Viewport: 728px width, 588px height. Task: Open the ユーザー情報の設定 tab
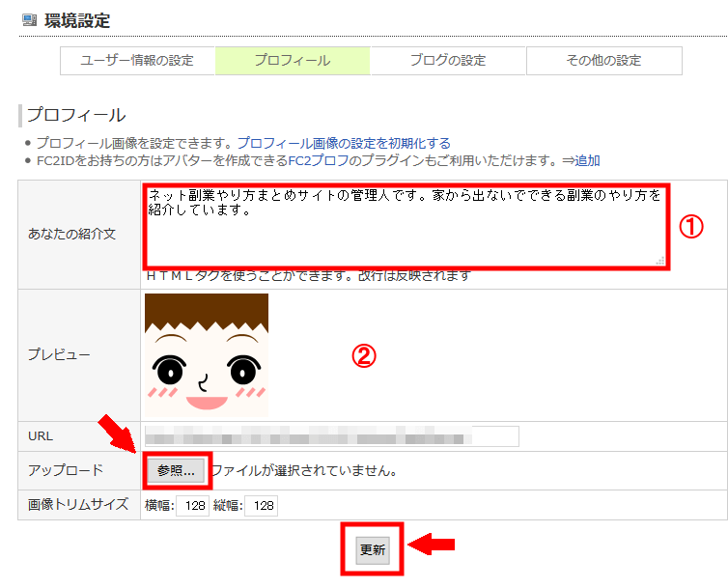[x=137, y=61]
